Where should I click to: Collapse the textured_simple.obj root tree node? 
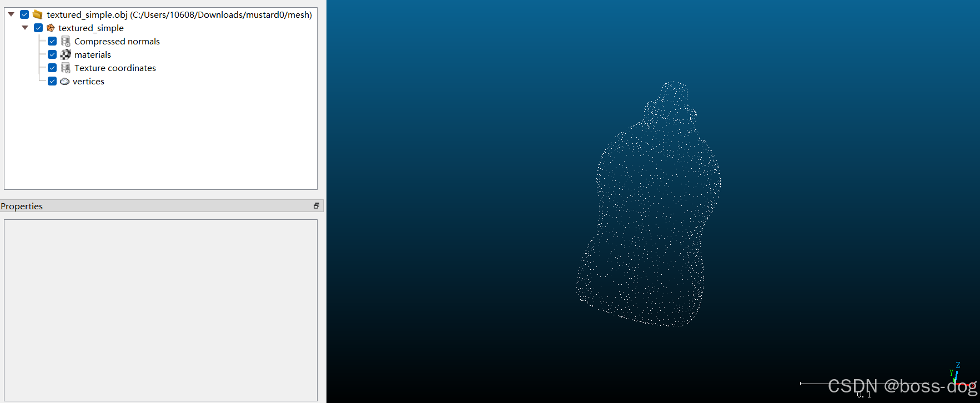11,14
